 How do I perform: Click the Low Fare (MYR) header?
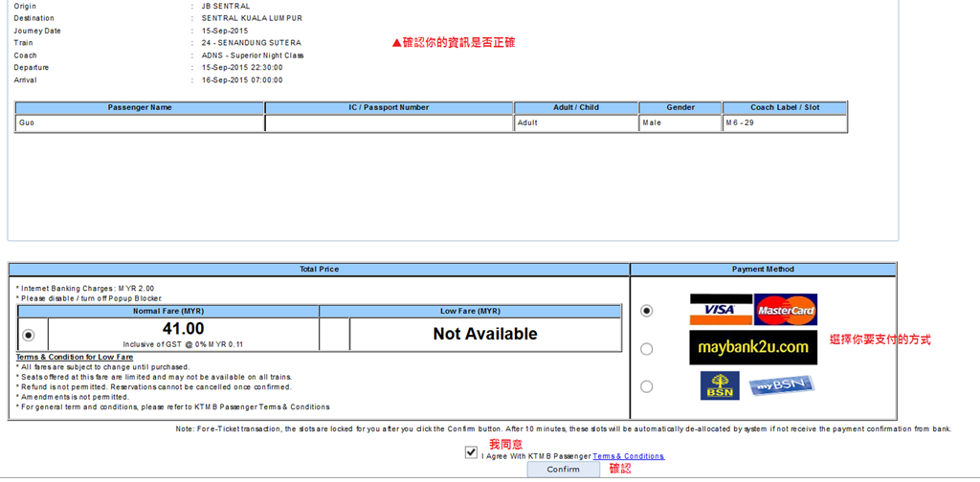pyautogui.click(x=470, y=311)
